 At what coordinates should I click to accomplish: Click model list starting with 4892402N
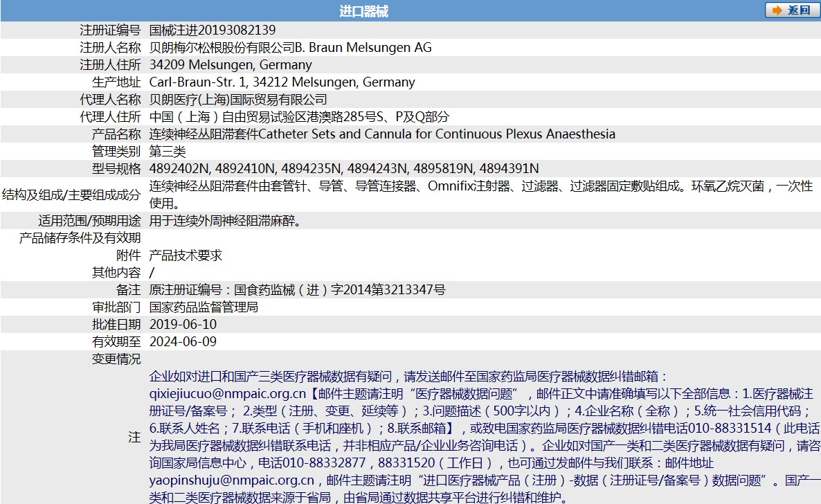point(344,168)
